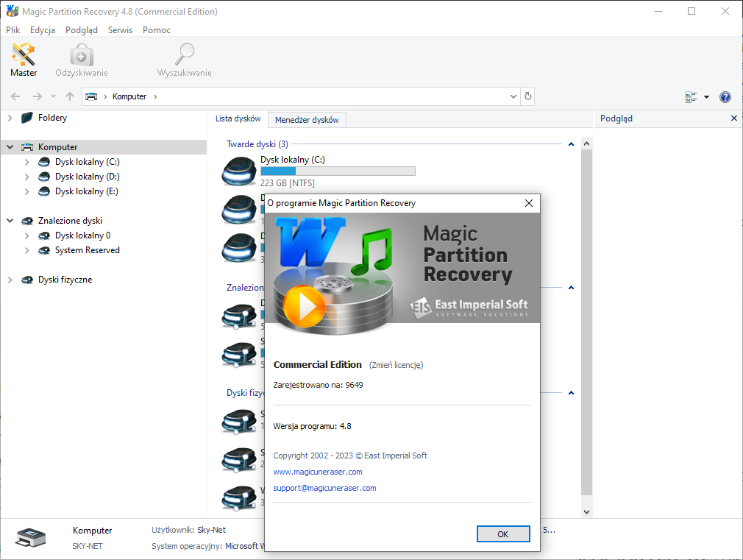Go up one level with up arrow

(x=70, y=96)
